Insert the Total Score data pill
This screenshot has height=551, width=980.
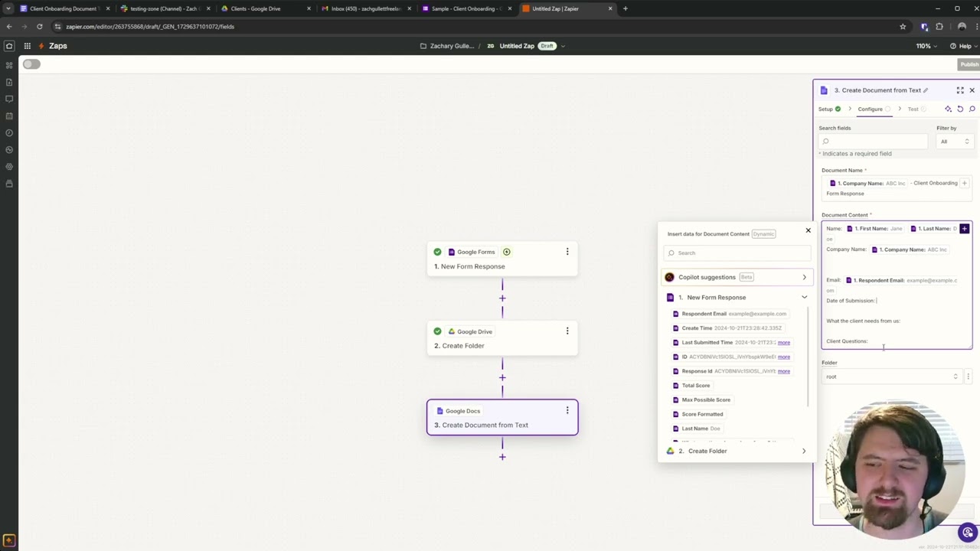pos(691,386)
